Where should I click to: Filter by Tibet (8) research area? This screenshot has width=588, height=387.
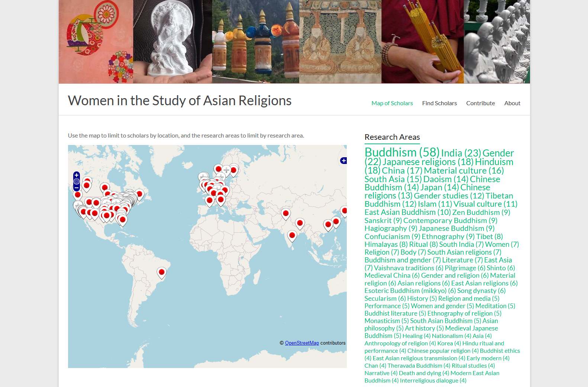pos(490,236)
